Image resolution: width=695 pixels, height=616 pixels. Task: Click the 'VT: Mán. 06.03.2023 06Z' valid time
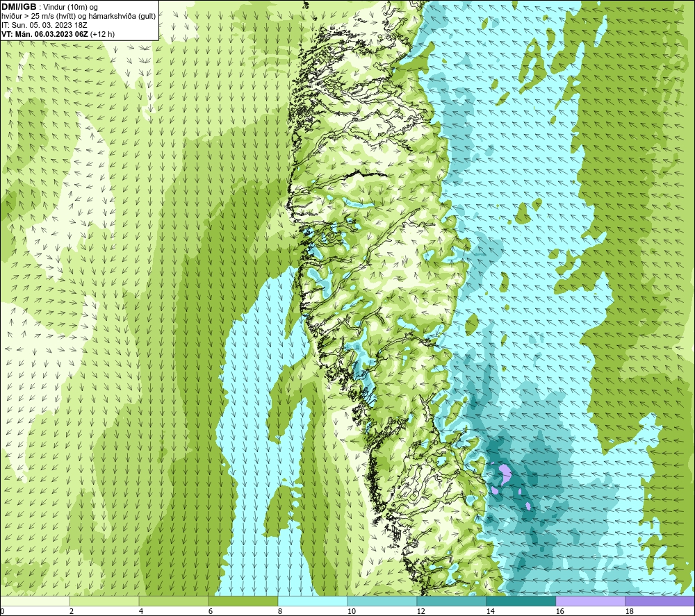coord(45,34)
